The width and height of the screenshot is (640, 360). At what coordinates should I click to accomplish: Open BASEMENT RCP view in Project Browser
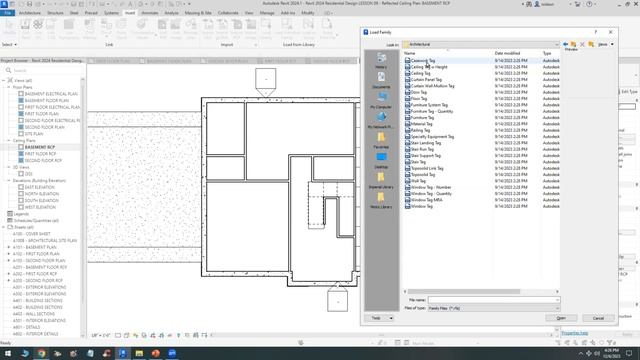click(40, 147)
